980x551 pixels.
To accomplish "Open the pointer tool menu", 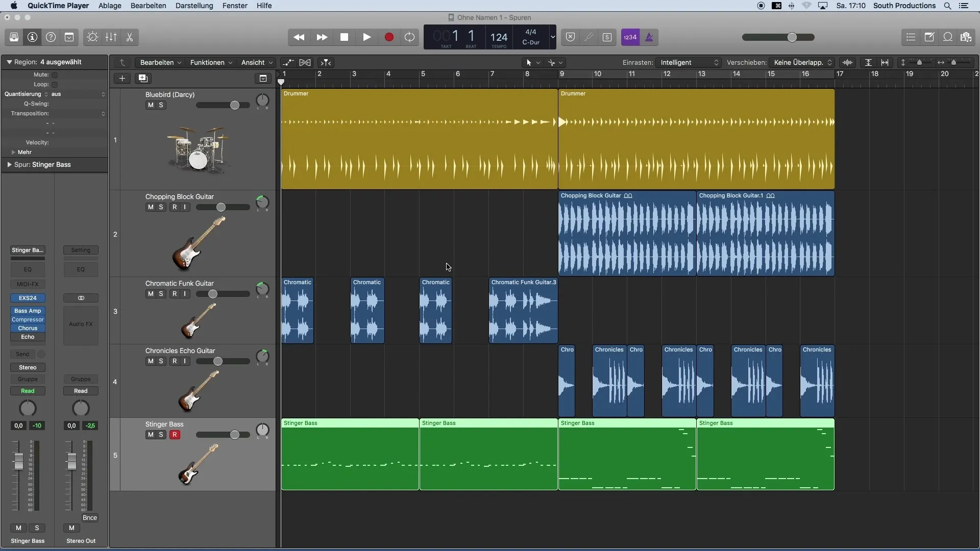I will click(x=532, y=62).
